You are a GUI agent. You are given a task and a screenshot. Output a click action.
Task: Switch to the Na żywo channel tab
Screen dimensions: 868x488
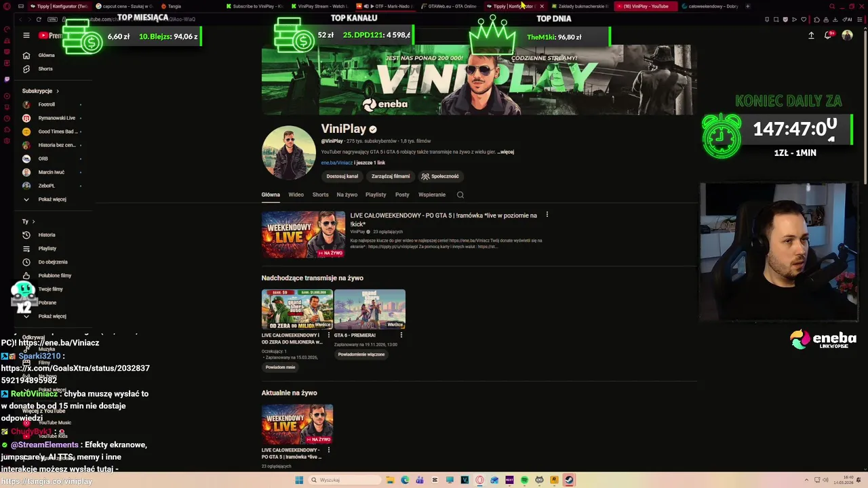click(347, 195)
